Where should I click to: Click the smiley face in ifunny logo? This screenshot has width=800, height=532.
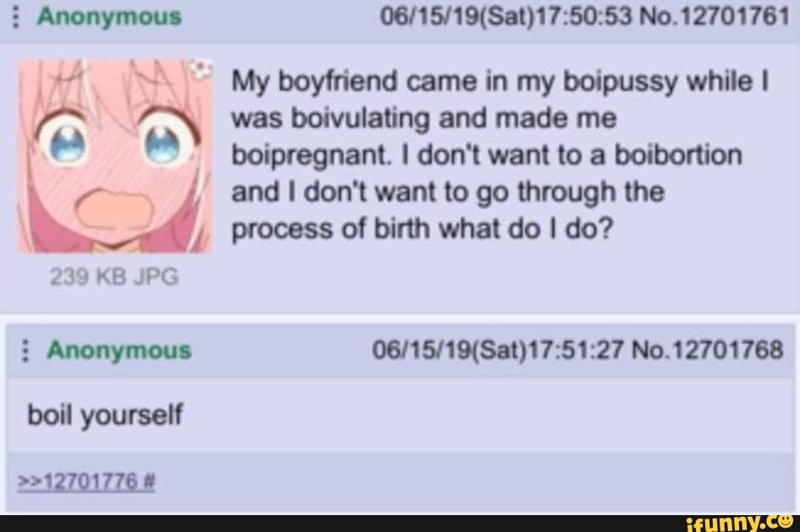(x=785, y=521)
